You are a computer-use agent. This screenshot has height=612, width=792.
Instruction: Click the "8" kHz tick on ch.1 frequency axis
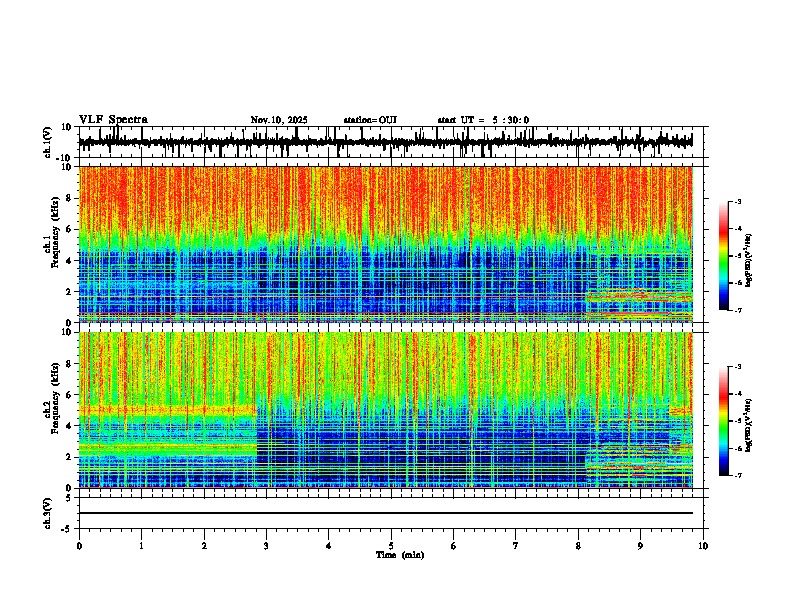(70, 198)
